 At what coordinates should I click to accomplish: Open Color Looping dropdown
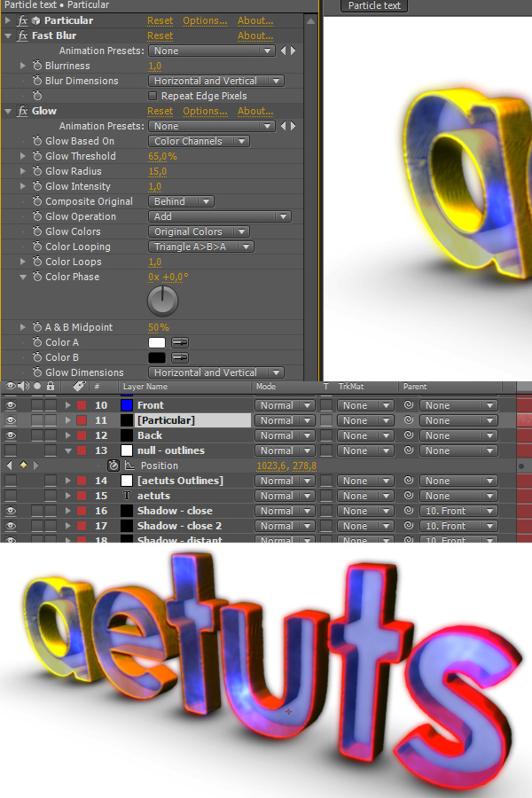coord(201,246)
